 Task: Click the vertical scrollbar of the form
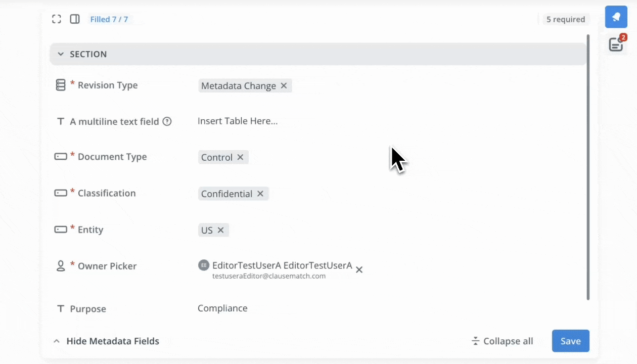click(588, 167)
